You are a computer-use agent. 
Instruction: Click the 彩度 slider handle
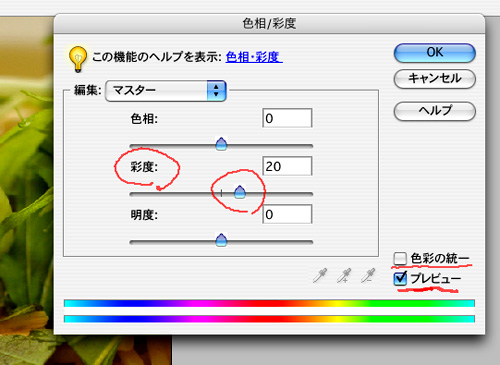pos(240,192)
